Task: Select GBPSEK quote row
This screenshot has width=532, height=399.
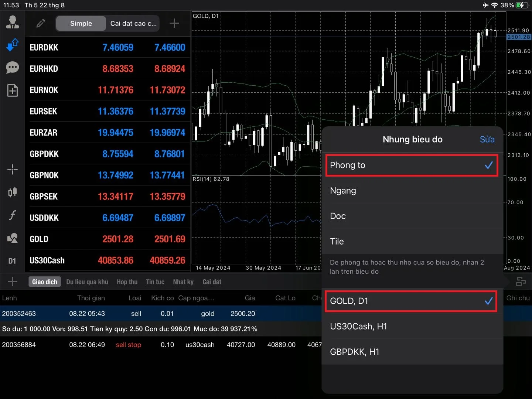Action: pyautogui.click(x=108, y=197)
